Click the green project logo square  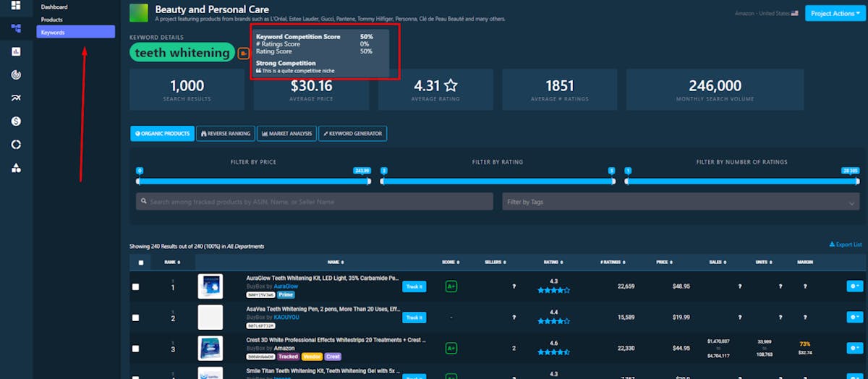[x=139, y=13]
